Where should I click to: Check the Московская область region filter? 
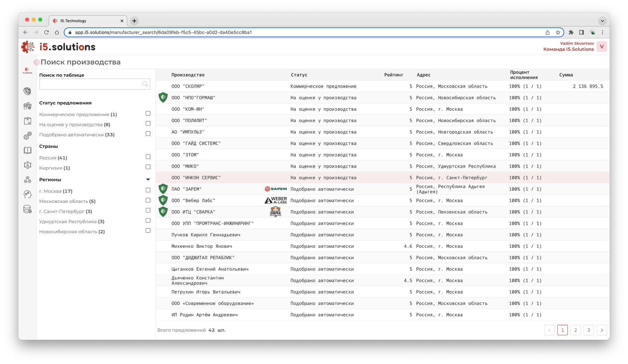click(148, 200)
